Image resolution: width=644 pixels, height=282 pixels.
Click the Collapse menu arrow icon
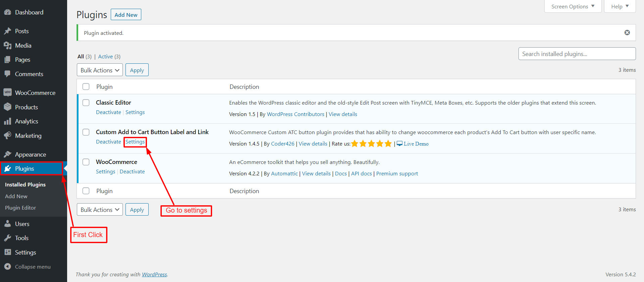[x=8, y=267]
